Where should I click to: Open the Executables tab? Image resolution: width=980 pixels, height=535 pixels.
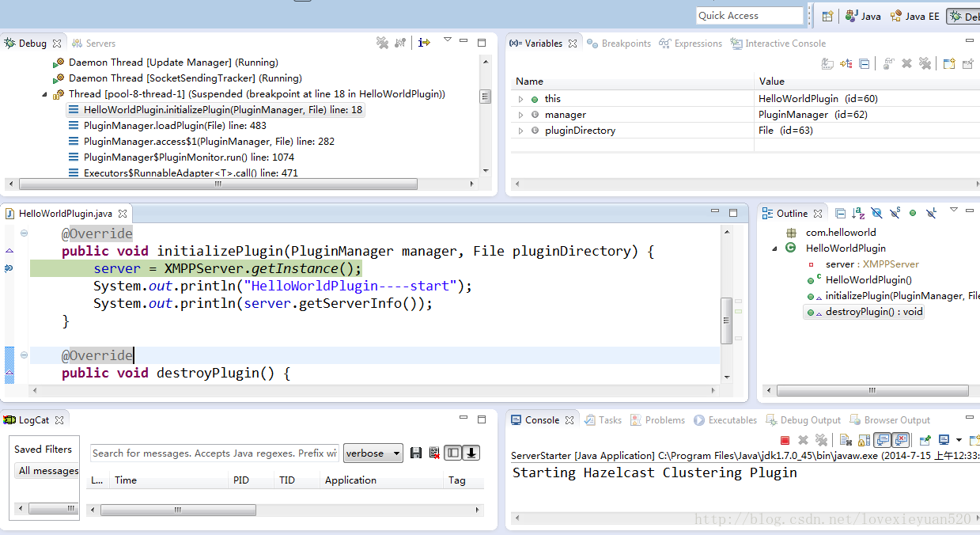(726, 420)
